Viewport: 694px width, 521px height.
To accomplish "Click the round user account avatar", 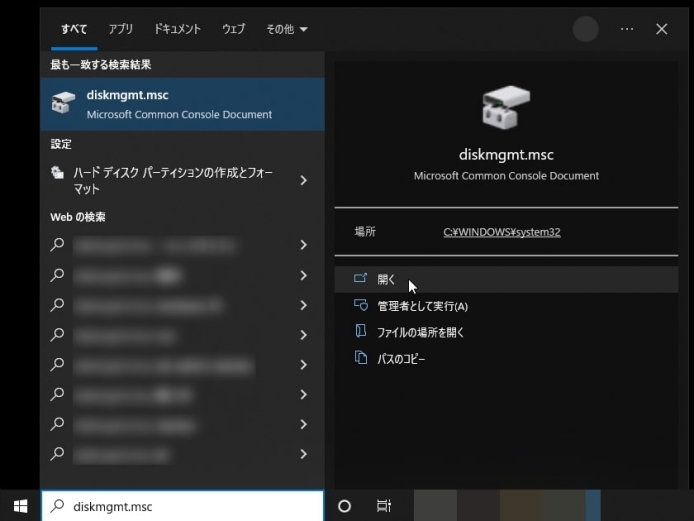I will pos(586,29).
